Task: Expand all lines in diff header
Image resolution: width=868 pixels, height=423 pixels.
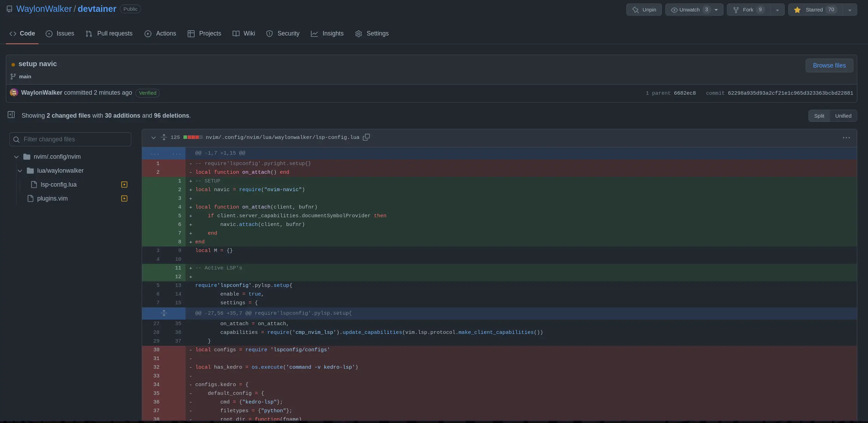Action: click(x=164, y=137)
